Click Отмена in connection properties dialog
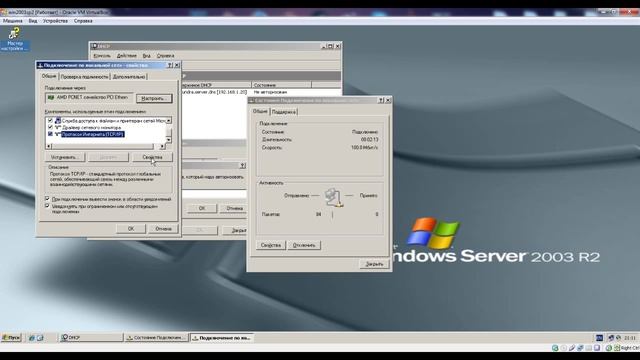The image size is (640, 360). click(163, 229)
